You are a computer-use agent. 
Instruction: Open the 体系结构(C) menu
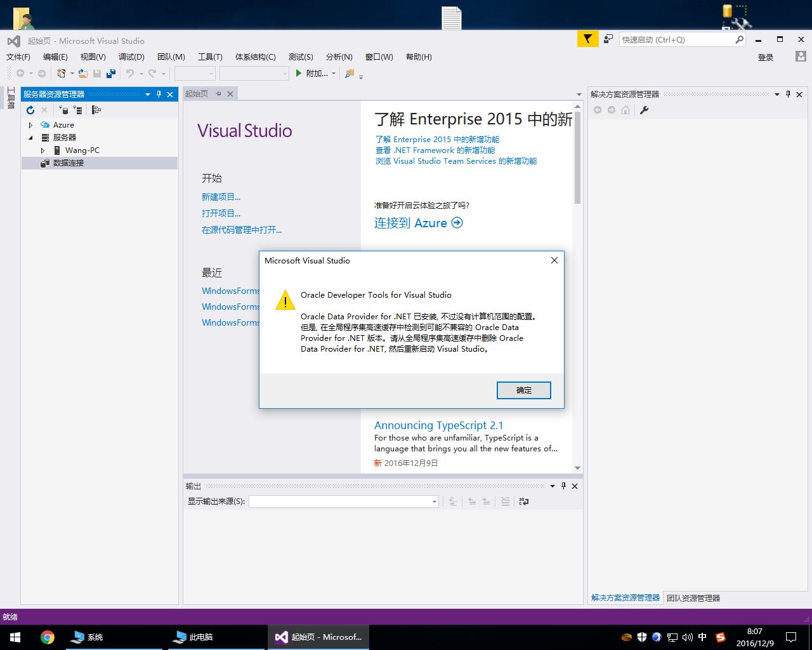(x=255, y=56)
